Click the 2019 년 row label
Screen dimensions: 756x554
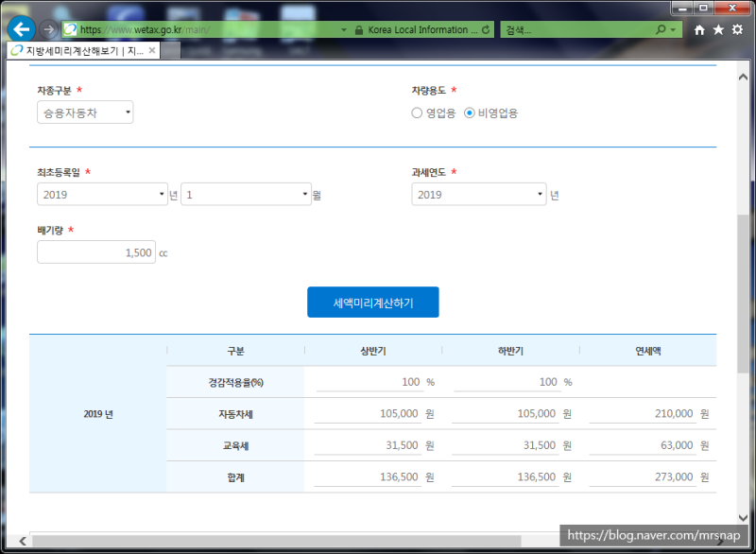98,414
